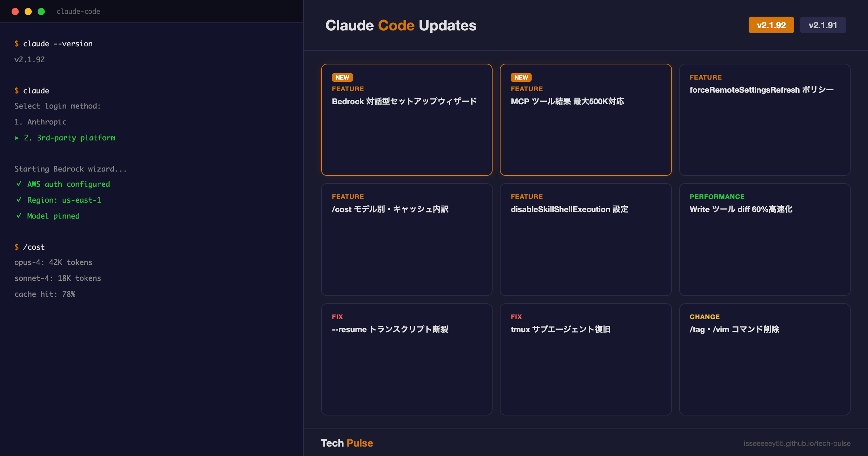Click the NEW badge on MCP card
The image size is (868, 456).
coord(521,77)
